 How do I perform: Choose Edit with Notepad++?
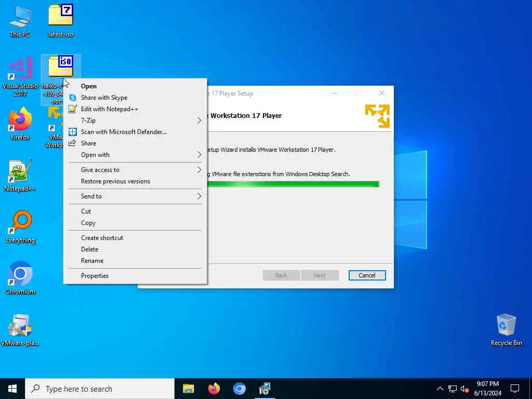[x=136, y=109]
